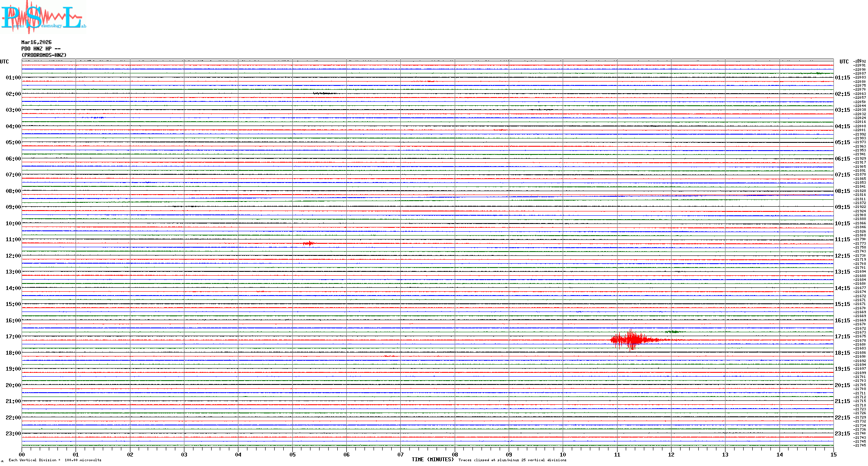Click the left UTC header label
The image size is (868, 466).
coord(4,62)
